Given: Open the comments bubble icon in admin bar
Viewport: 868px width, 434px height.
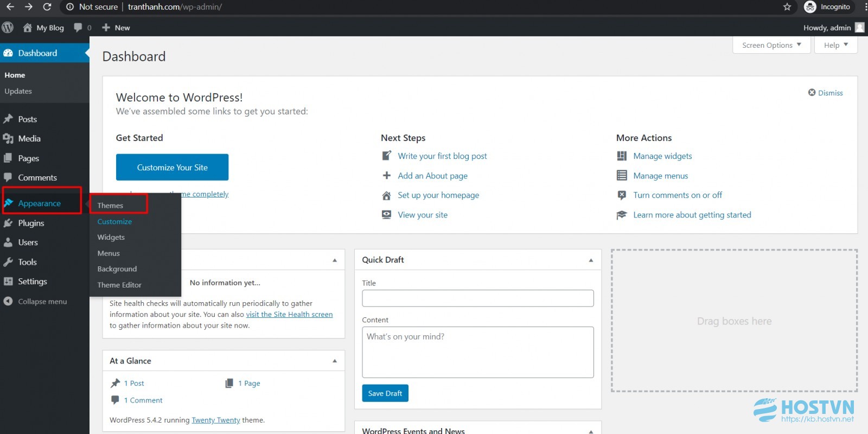Looking at the screenshot, I should pyautogui.click(x=78, y=27).
